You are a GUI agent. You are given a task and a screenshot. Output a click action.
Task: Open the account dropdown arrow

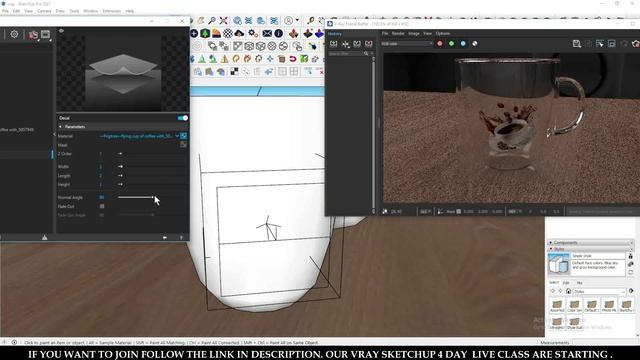(297, 20)
